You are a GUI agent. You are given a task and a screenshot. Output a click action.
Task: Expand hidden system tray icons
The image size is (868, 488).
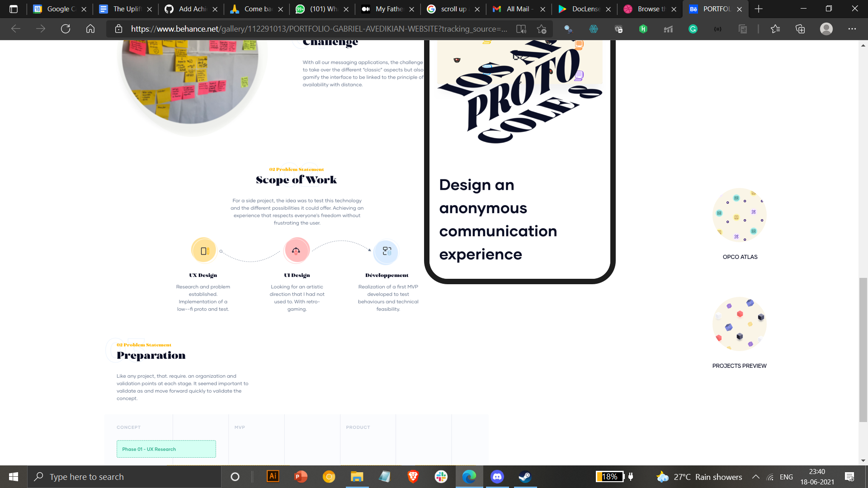(x=755, y=476)
